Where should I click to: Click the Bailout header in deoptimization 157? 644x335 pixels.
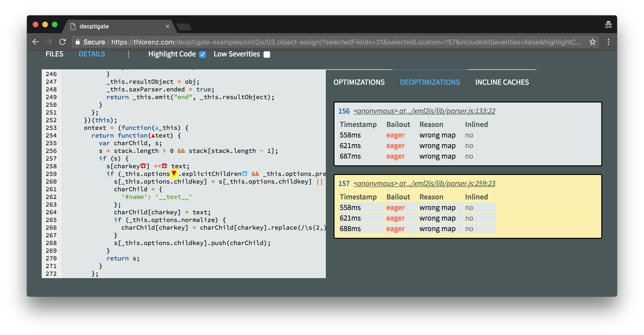point(398,197)
